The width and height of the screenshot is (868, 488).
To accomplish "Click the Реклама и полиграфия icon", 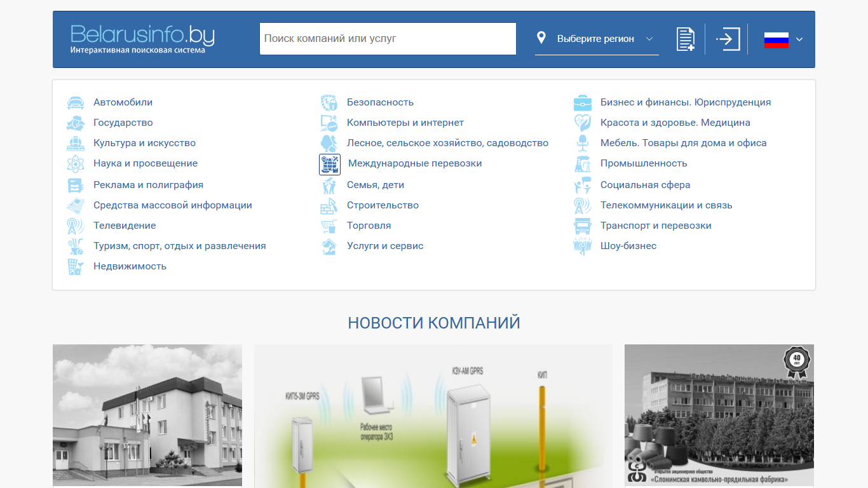I will pyautogui.click(x=76, y=185).
